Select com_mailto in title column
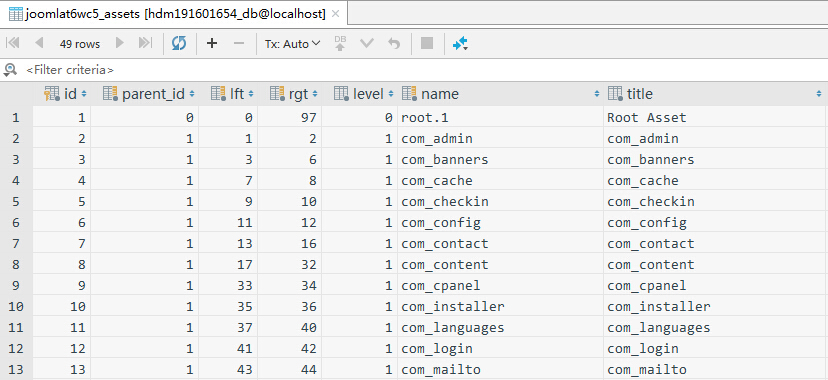This screenshot has width=828, height=380. [715, 369]
